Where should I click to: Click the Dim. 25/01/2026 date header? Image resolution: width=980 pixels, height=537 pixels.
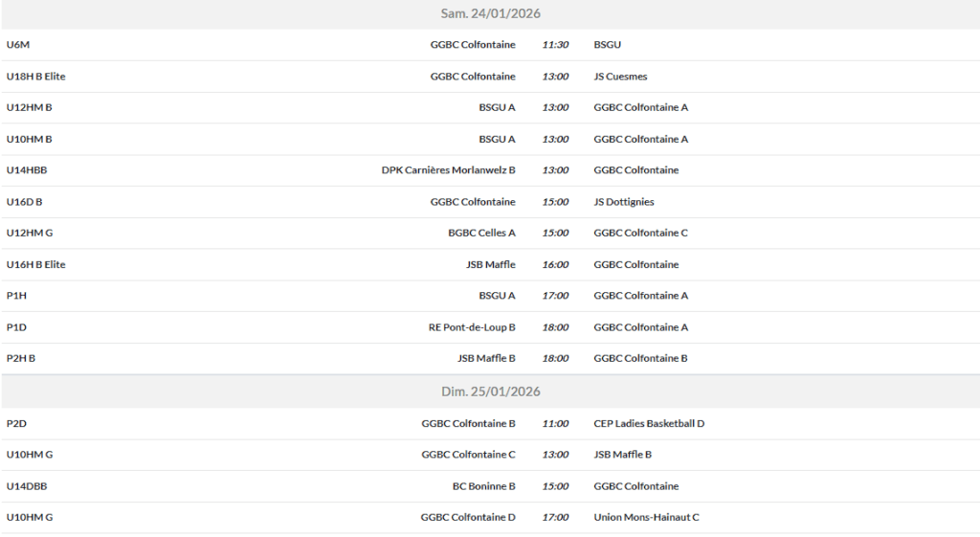(490, 392)
